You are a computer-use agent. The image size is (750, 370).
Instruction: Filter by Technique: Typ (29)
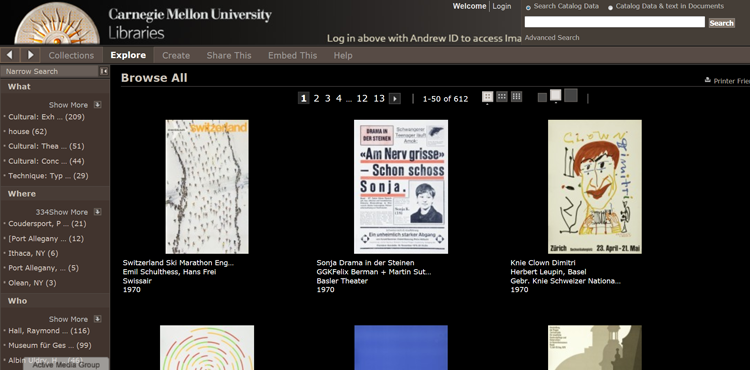pos(48,176)
